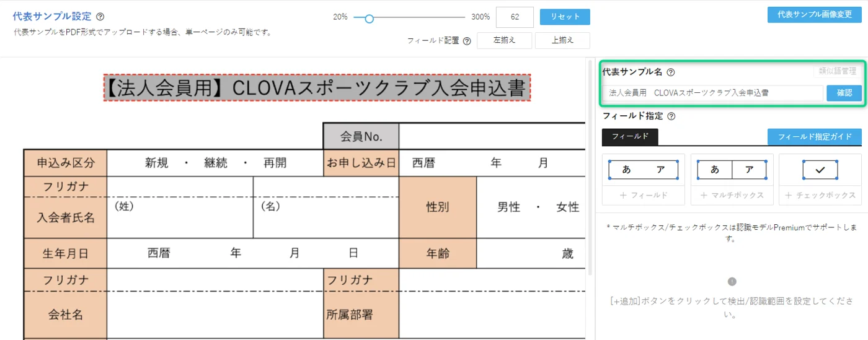Viewport: 868px width, 340px height.
Task: Switch to the フィールド tab
Action: coord(630,136)
